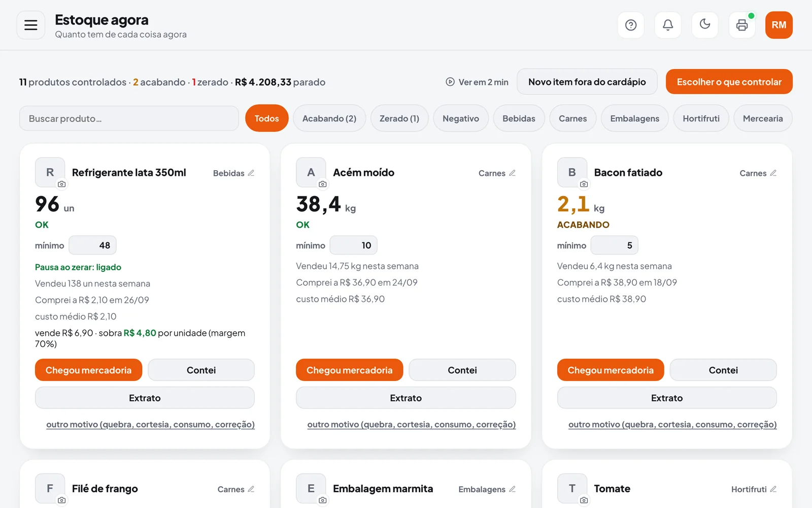This screenshot has width=812, height=508.
Task: Select the Todos filter
Action: pos(266,118)
